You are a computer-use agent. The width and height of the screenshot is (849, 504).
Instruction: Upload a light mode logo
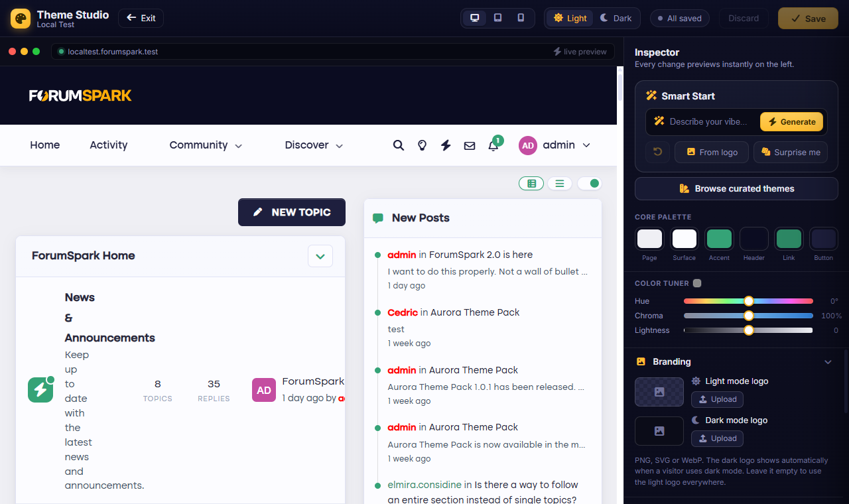pyautogui.click(x=717, y=399)
